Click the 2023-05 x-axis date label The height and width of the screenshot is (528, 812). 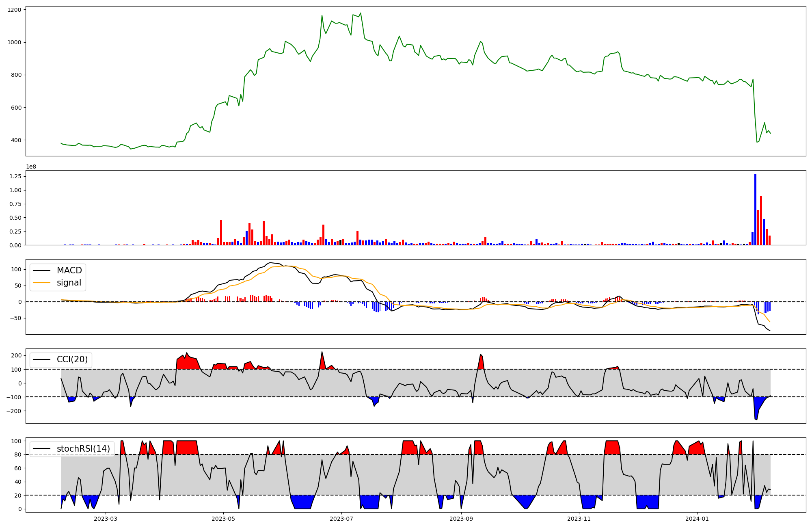(x=223, y=519)
